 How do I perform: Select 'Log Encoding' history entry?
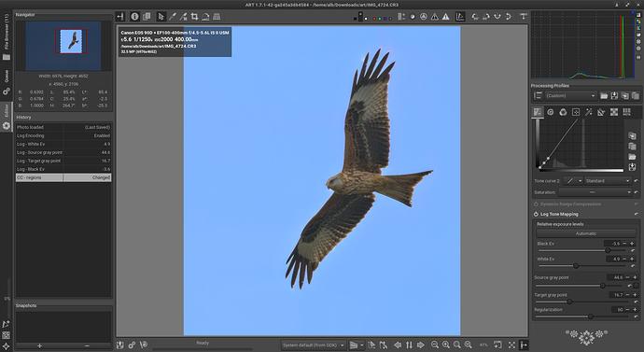pyautogui.click(x=63, y=135)
